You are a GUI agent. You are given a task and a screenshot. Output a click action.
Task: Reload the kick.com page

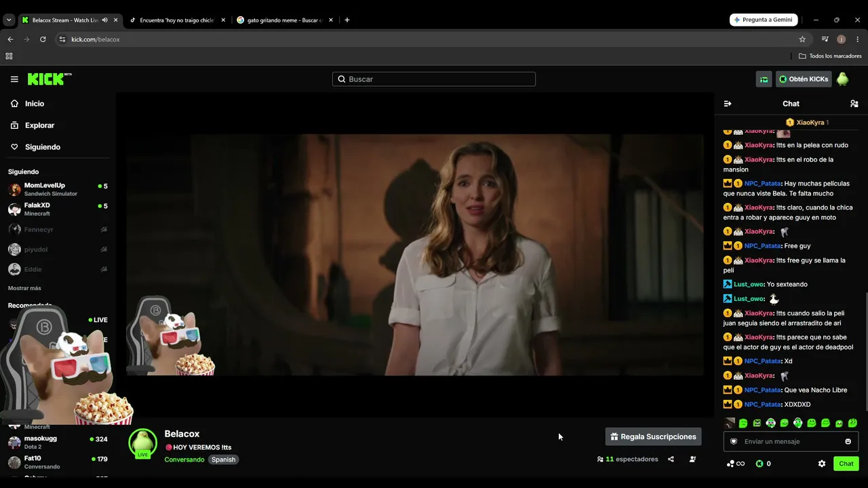[43, 39]
